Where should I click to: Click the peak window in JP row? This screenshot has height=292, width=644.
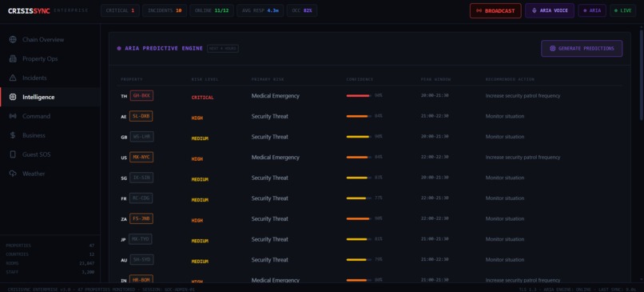click(435, 239)
